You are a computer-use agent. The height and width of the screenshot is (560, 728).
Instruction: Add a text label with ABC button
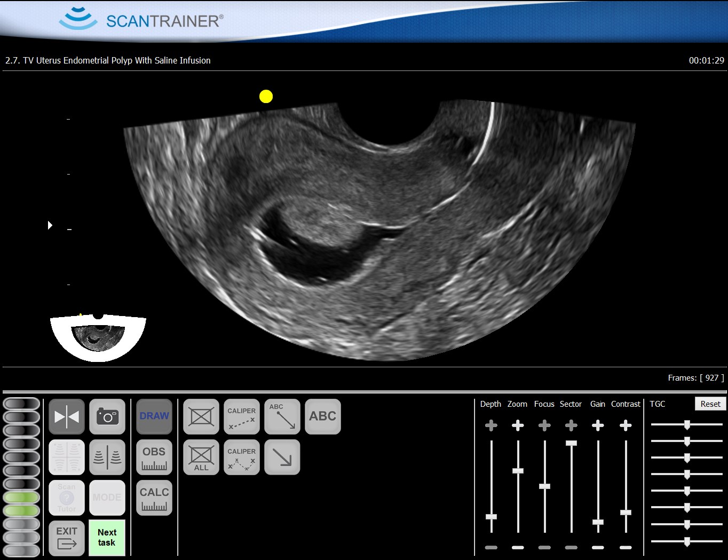323,416
